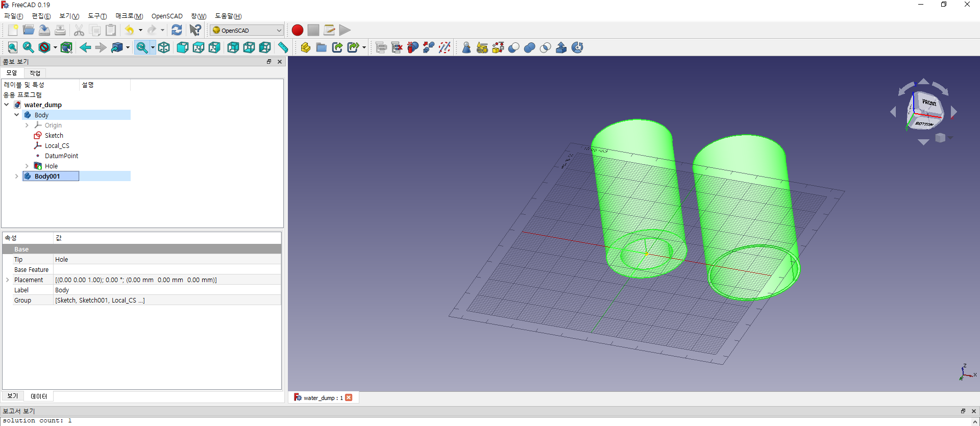
Task: Click the Print icon
Action: click(60, 30)
